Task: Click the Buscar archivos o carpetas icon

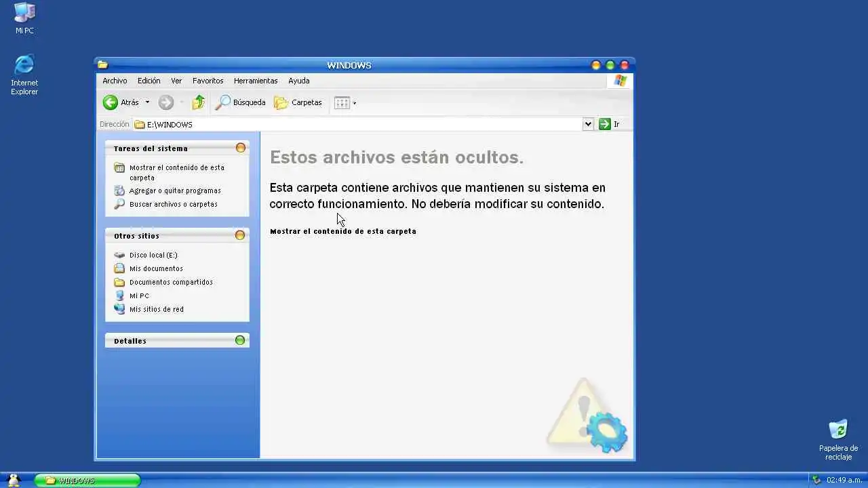Action: click(x=119, y=204)
